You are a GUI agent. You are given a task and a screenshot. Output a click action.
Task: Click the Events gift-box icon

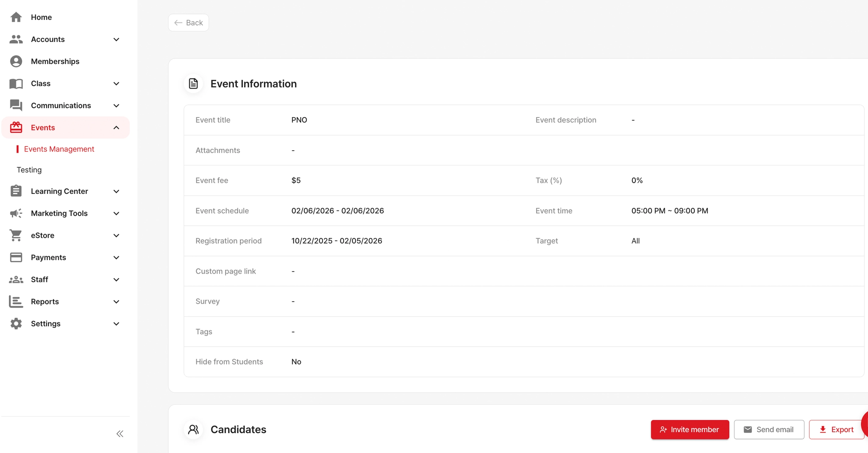click(16, 128)
